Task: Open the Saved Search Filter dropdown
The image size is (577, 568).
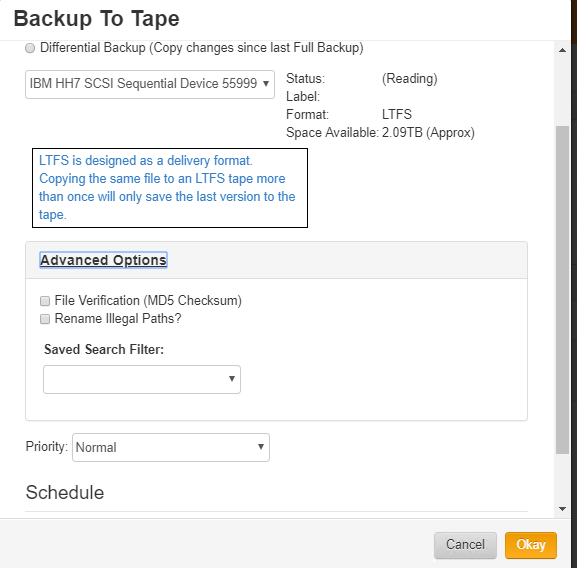Action: 142,379
